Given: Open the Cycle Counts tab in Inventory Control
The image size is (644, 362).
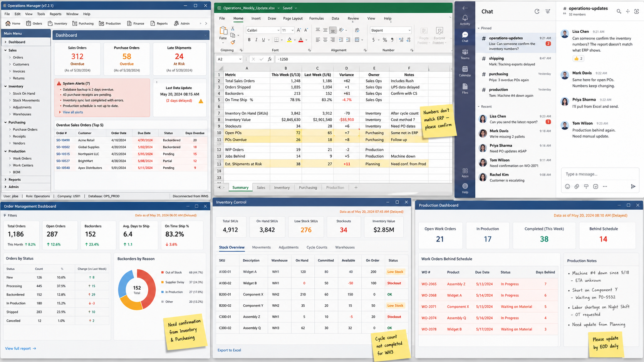Looking at the screenshot, I should click(x=317, y=247).
